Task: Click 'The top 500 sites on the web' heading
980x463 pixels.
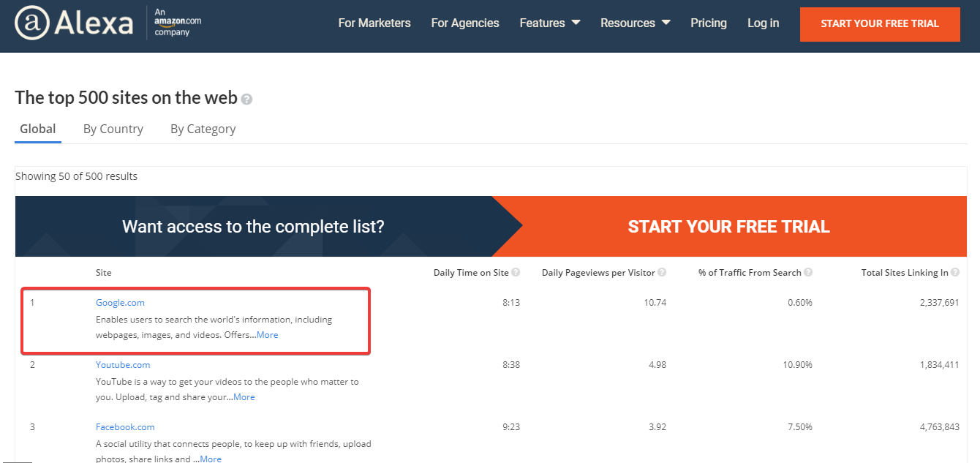Action: pos(126,98)
